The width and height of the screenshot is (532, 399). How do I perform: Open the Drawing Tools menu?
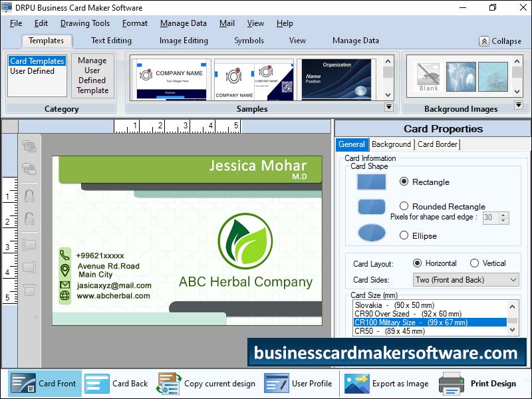click(x=84, y=23)
